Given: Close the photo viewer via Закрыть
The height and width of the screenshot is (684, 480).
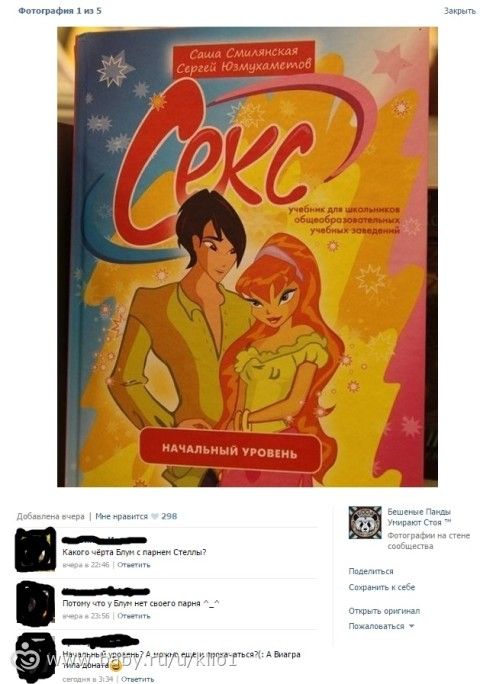Looking at the screenshot, I should pos(459,11).
